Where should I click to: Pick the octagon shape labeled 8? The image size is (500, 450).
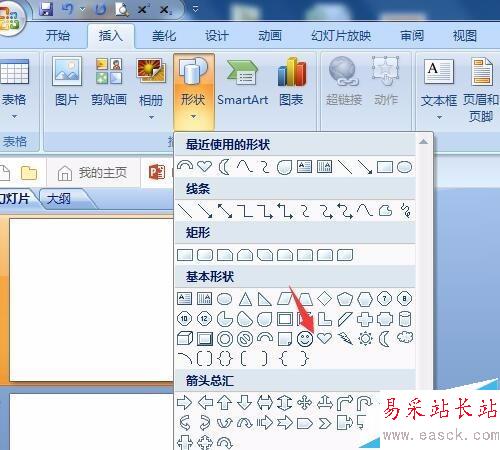(x=405, y=299)
